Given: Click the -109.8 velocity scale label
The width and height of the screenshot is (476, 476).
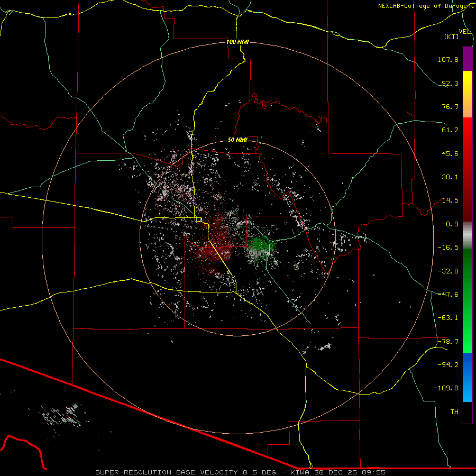Looking at the screenshot, I should 446,388.
